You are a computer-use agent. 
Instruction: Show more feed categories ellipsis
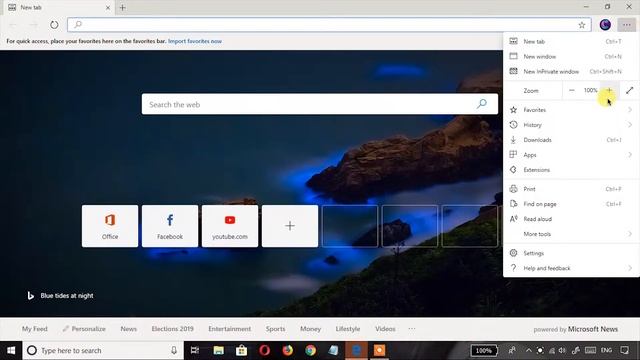412,329
